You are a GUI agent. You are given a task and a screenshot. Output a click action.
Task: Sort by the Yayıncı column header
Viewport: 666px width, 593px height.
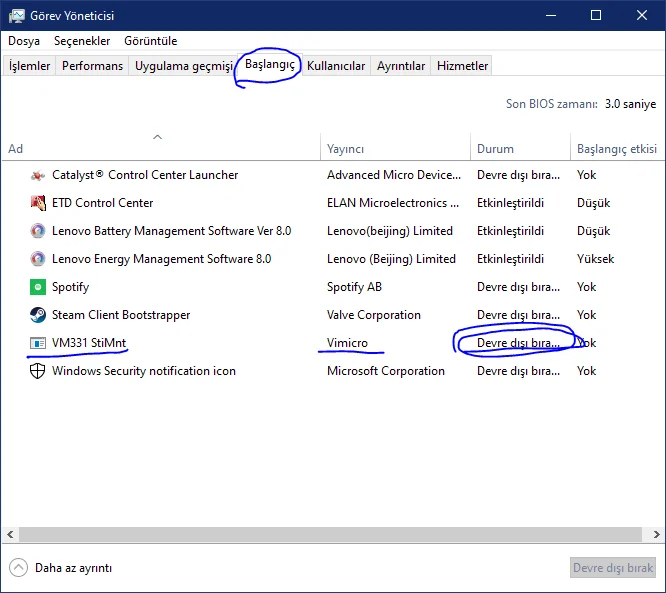coord(345,149)
